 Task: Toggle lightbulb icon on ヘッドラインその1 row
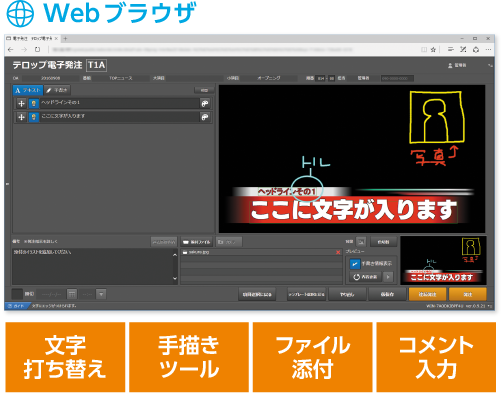pyautogui.click(x=34, y=103)
